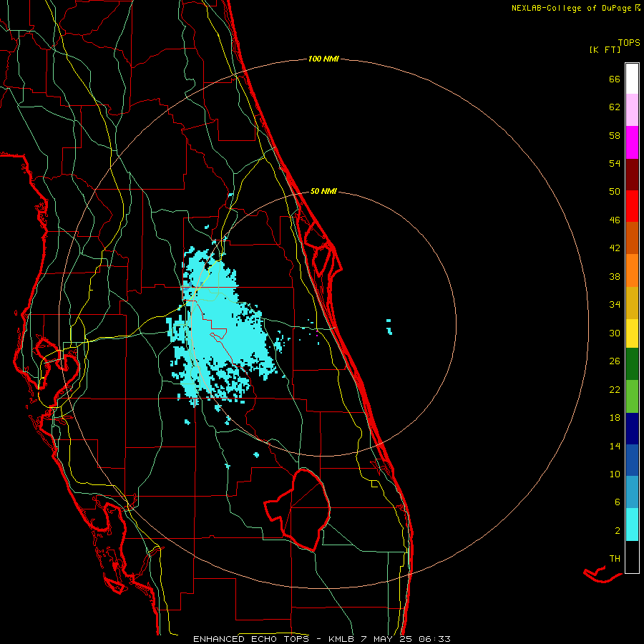Click the '7 MAY 25' date text
This screenshot has width=644, height=644.
(386, 639)
